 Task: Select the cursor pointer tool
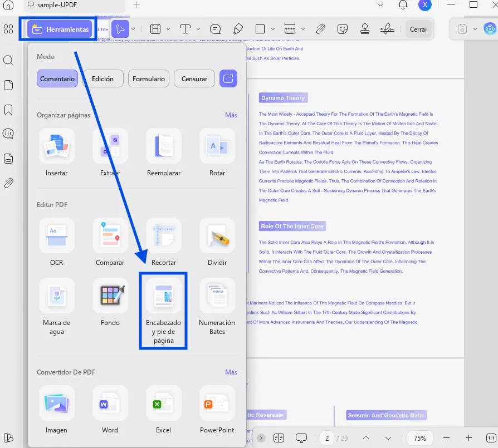(120, 29)
